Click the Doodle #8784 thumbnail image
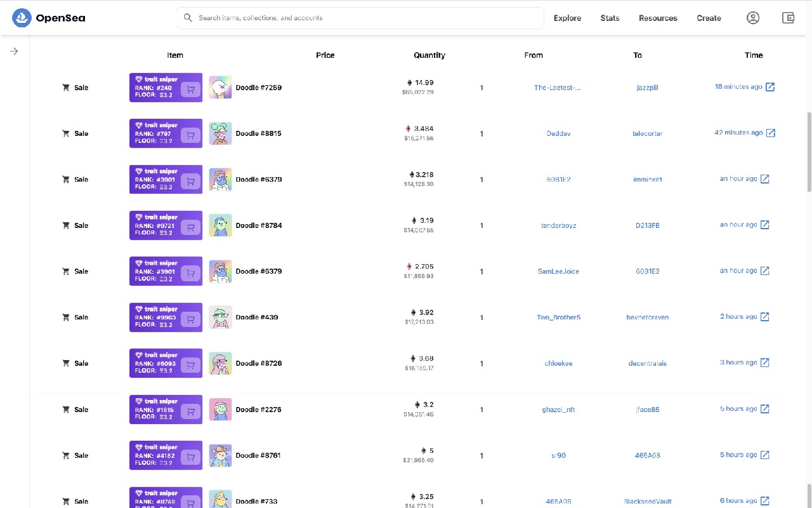The height and width of the screenshot is (508, 812). (220, 225)
